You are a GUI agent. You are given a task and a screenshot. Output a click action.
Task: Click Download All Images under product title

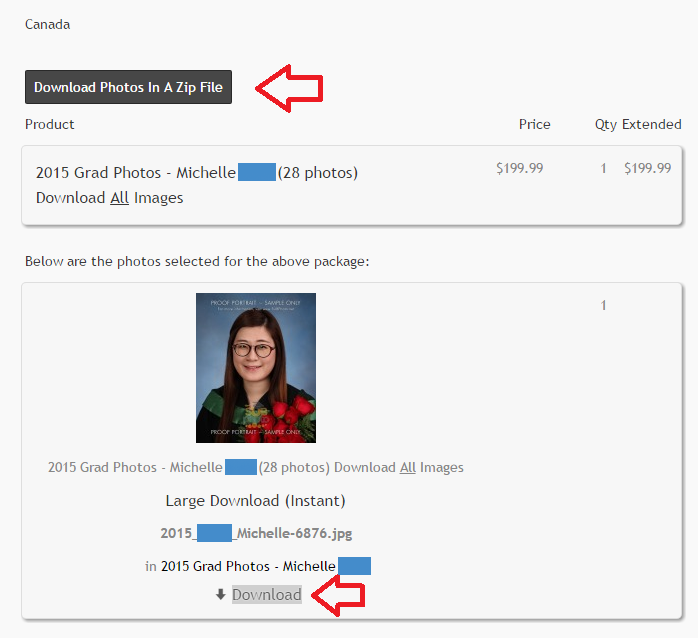(110, 198)
